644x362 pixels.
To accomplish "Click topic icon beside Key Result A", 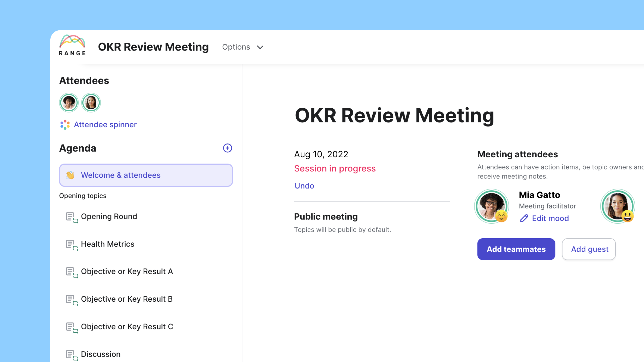I will (x=72, y=273).
